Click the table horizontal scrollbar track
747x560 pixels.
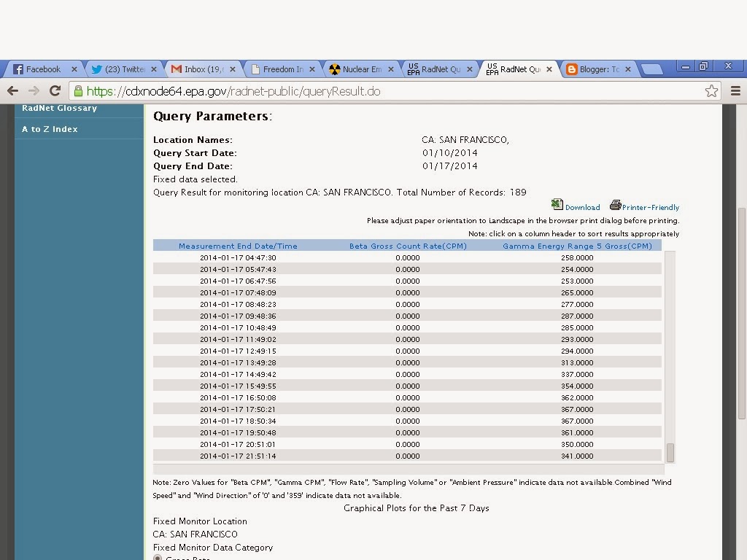[x=409, y=469]
